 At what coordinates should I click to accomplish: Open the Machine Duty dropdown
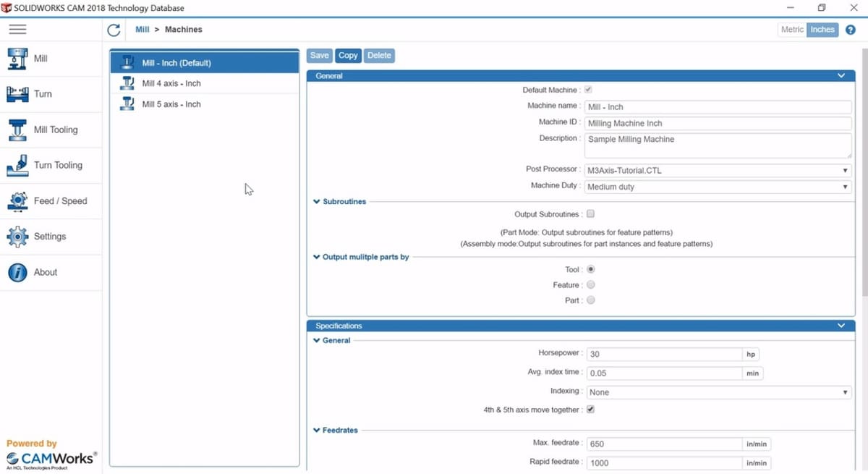click(x=718, y=187)
